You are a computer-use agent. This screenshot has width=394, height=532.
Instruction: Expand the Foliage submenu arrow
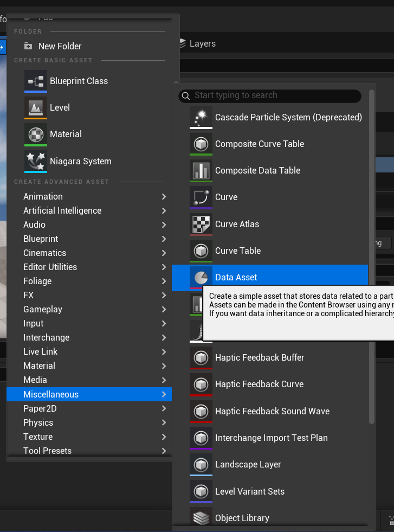164,281
